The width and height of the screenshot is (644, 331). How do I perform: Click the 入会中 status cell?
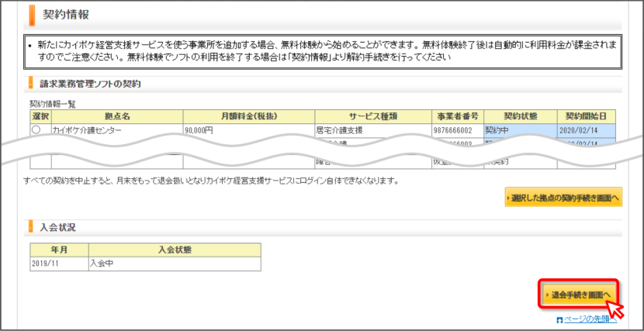(175, 264)
